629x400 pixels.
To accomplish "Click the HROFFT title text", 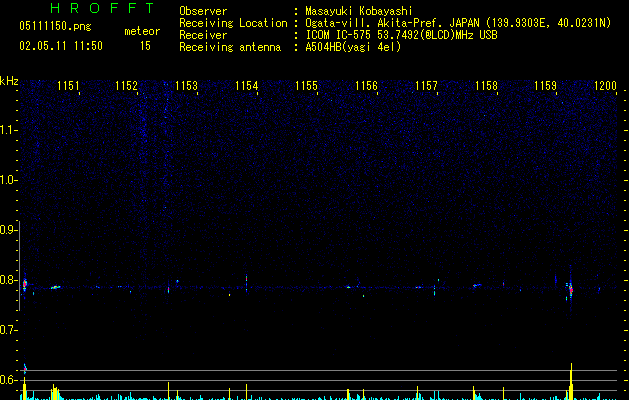I will 103,8.
